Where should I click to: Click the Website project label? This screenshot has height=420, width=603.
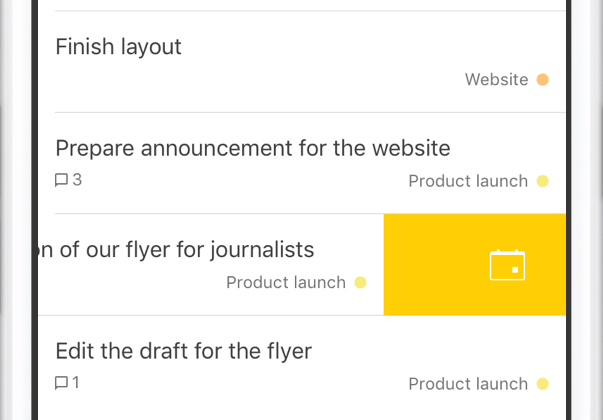tap(496, 80)
